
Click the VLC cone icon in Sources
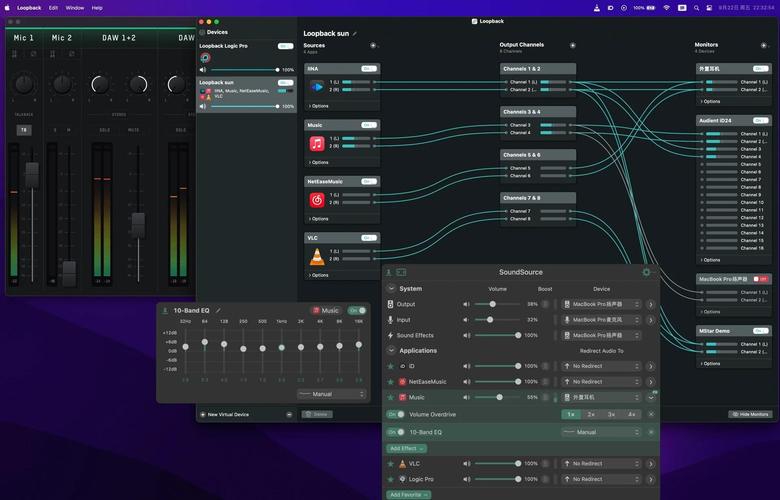click(x=316, y=256)
